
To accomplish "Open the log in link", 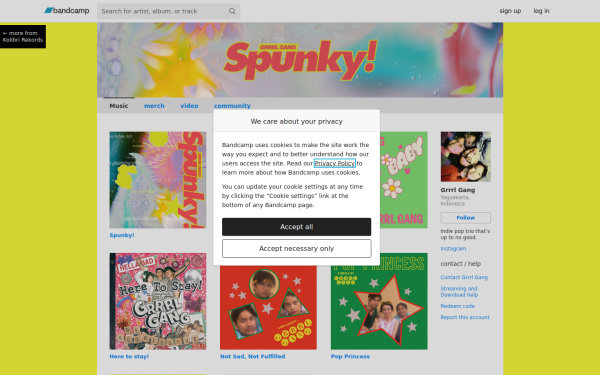I will tap(541, 11).
